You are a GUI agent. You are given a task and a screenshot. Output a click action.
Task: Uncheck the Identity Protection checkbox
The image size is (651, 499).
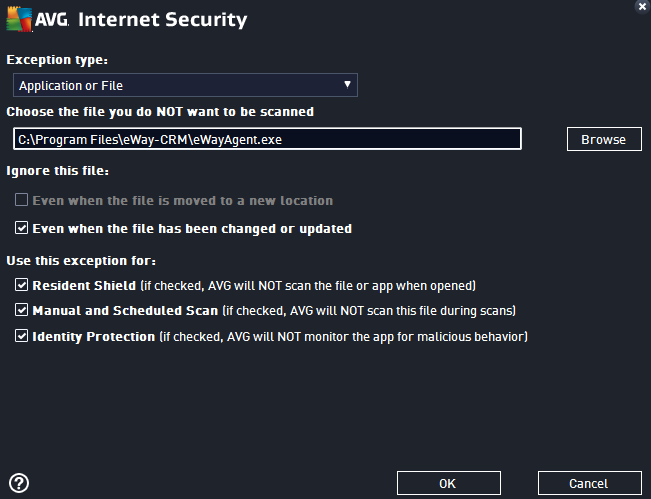pos(22,335)
